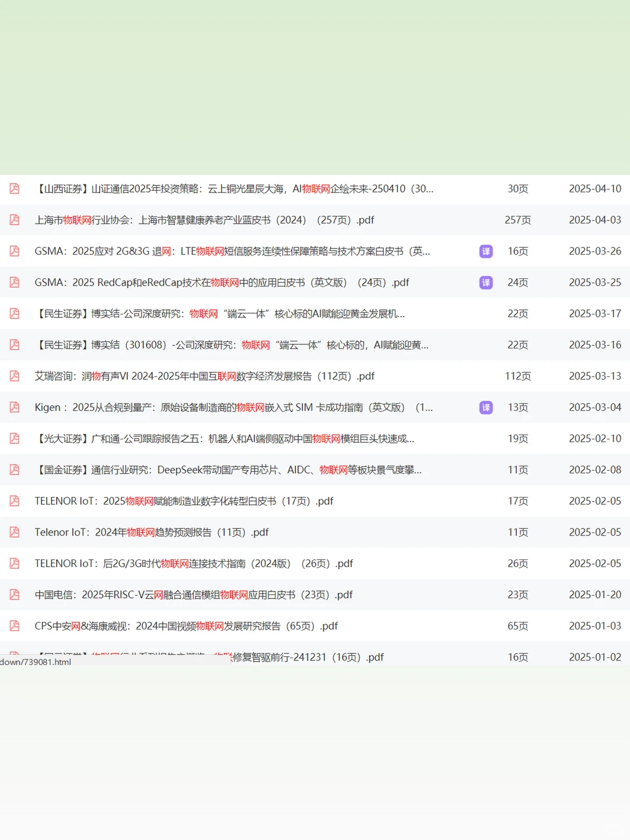Open TELENOR IoT 后2G/3G时代连接技术指南
The width and height of the screenshot is (630, 840).
tap(194, 563)
